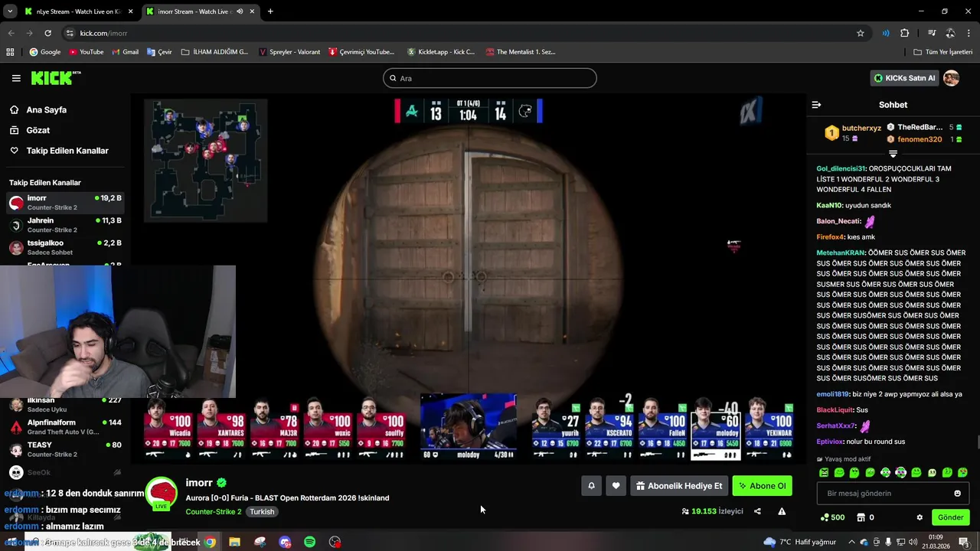The image size is (980, 551).
Task: Open the Google apps grid icon
Action: coord(10,52)
